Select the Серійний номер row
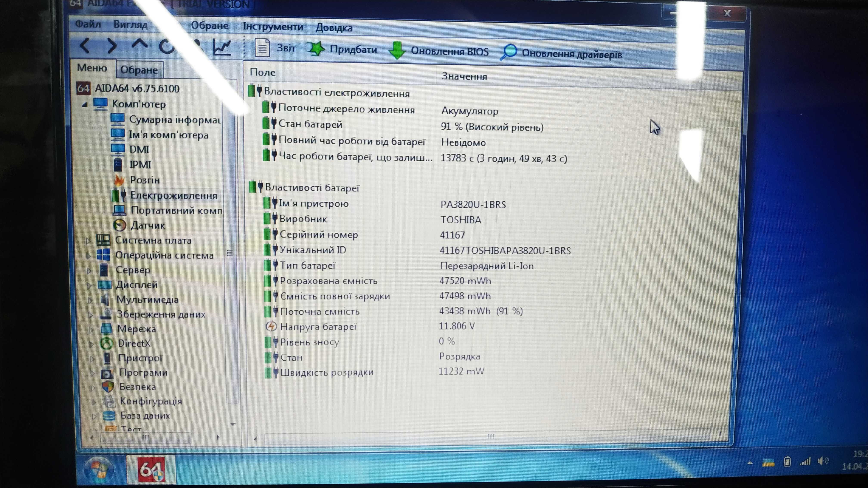Screen dimensions: 868x488 [364, 234]
